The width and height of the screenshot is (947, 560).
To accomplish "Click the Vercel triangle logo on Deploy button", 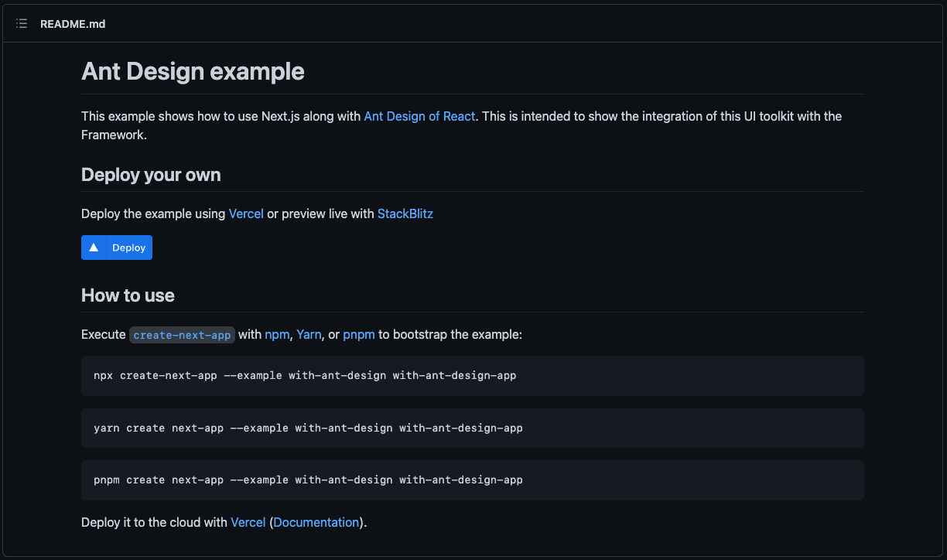I will 94,247.
